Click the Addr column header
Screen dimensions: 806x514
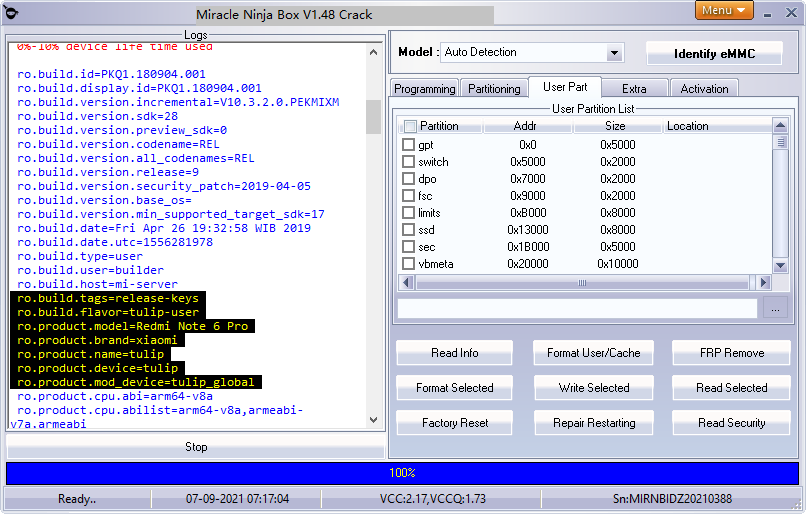click(527, 126)
